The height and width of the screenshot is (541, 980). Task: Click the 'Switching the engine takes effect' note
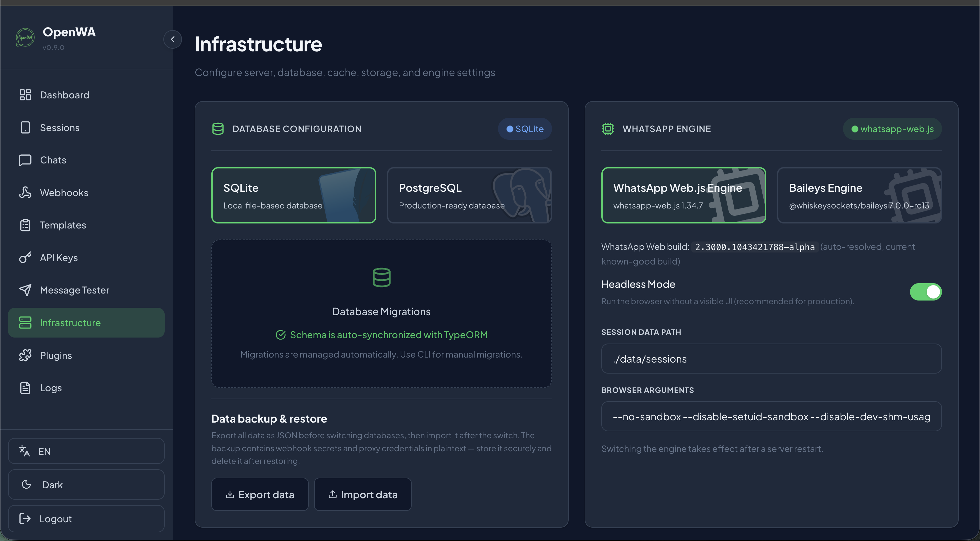712,449
